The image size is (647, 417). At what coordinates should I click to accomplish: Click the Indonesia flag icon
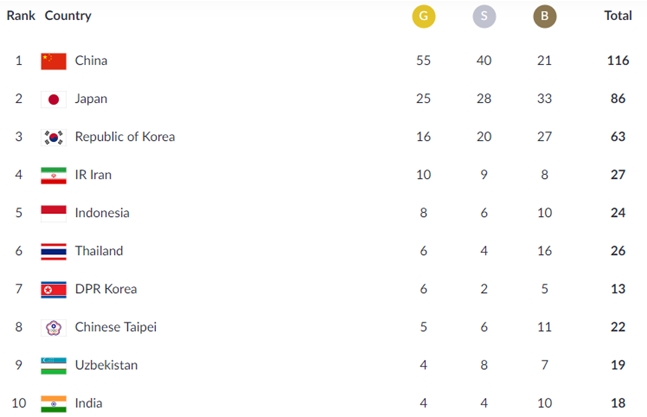53,213
